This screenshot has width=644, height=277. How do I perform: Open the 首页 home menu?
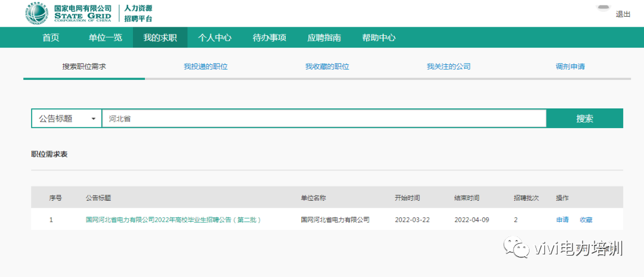pyautogui.click(x=51, y=38)
